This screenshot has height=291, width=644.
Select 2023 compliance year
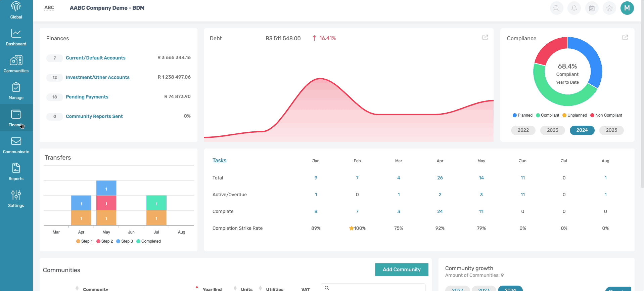point(553,130)
